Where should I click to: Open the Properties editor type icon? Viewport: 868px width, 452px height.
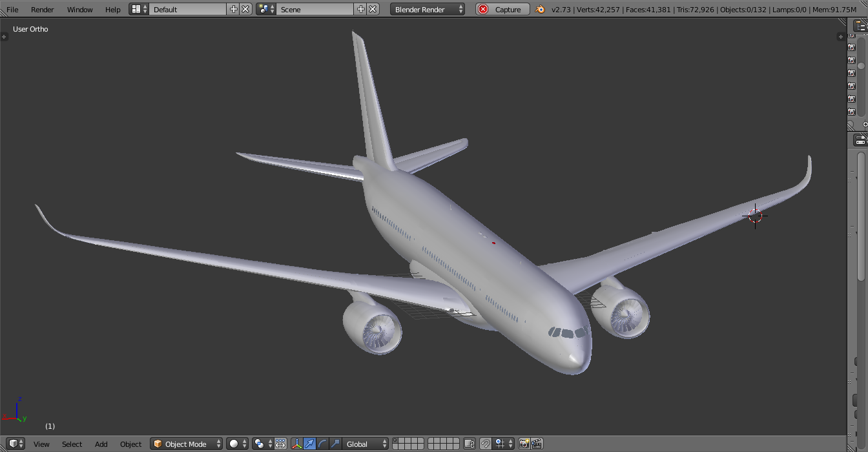(860, 139)
